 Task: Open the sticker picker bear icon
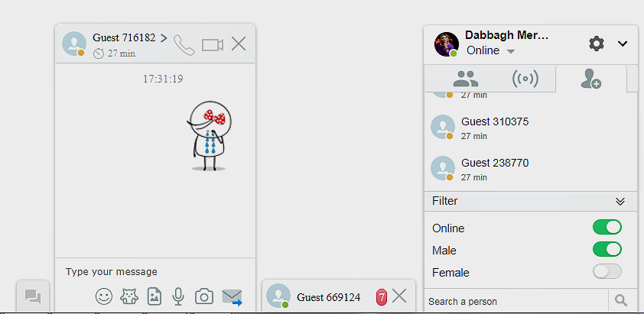pyautogui.click(x=129, y=296)
